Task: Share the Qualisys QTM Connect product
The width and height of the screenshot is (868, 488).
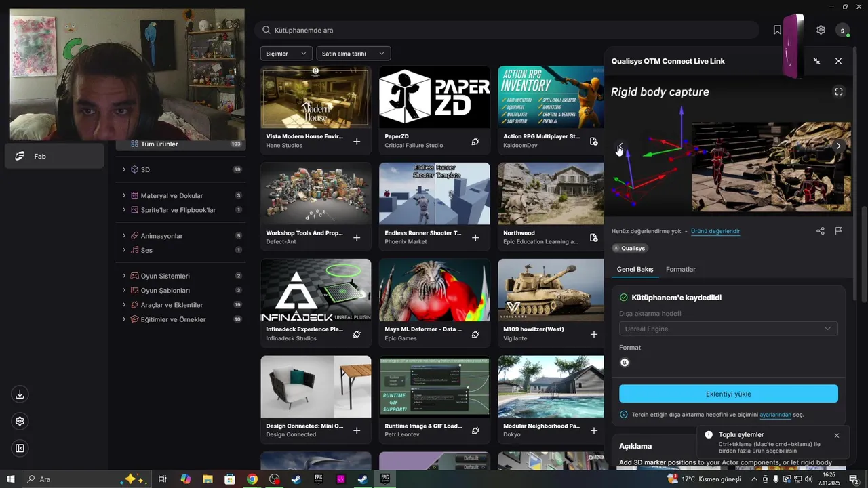Action: click(821, 231)
